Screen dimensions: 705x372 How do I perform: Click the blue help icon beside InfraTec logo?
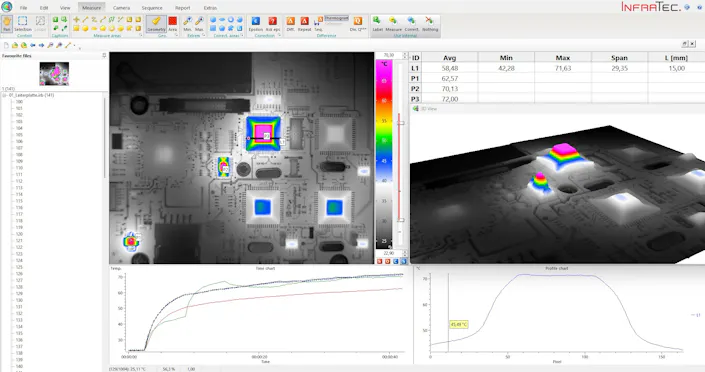687,7
